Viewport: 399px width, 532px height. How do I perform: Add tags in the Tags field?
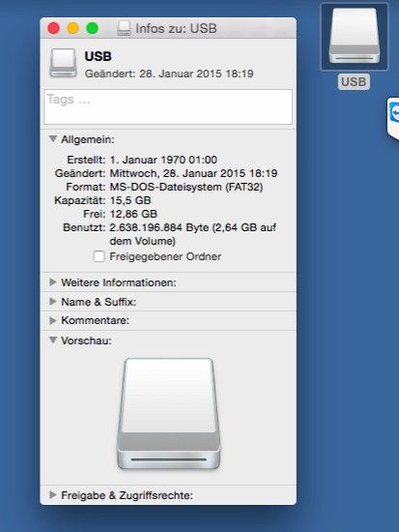point(168,106)
